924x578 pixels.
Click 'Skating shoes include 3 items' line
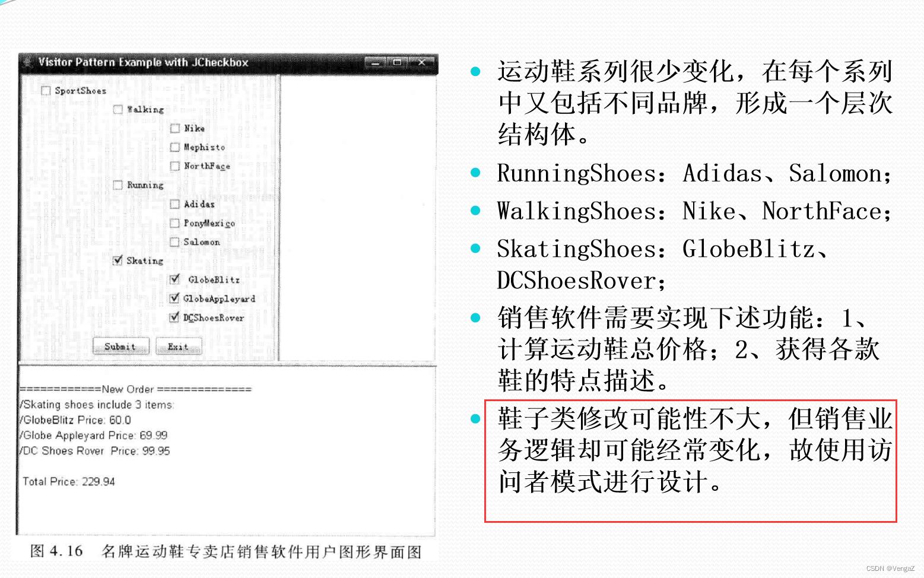[97, 405]
